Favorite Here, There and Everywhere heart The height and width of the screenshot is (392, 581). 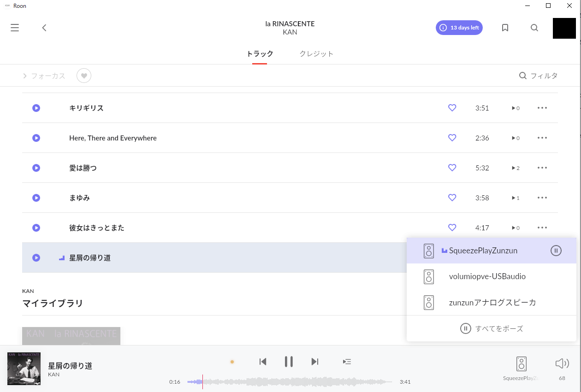click(x=452, y=138)
